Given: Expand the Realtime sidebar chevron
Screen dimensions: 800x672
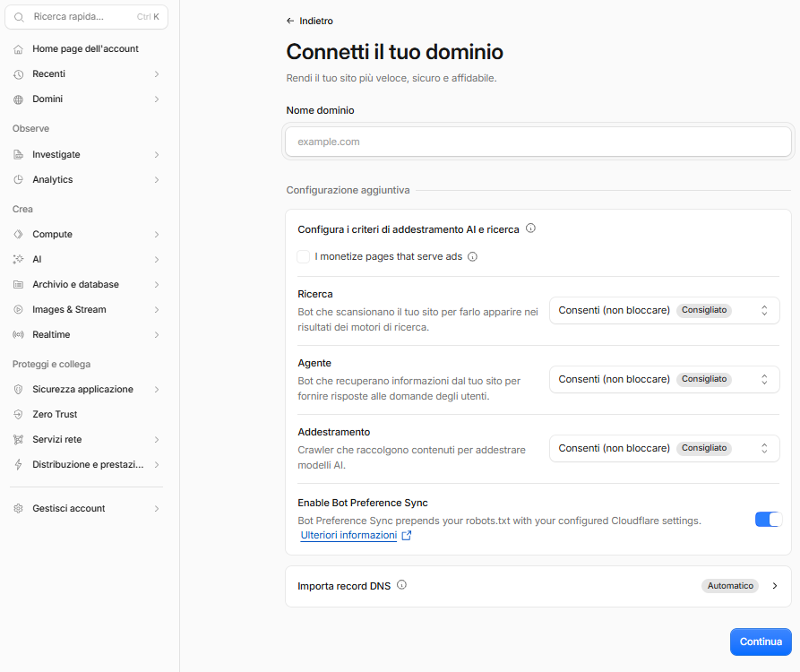Looking at the screenshot, I should [157, 335].
